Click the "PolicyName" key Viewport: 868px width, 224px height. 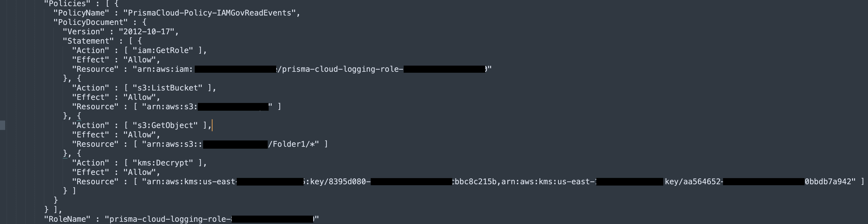coord(81,13)
